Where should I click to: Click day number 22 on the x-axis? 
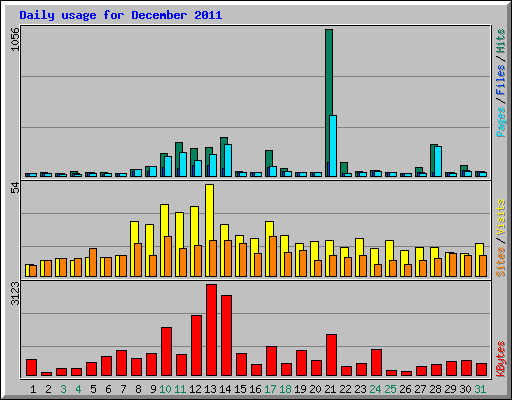click(x=345, y=389)
